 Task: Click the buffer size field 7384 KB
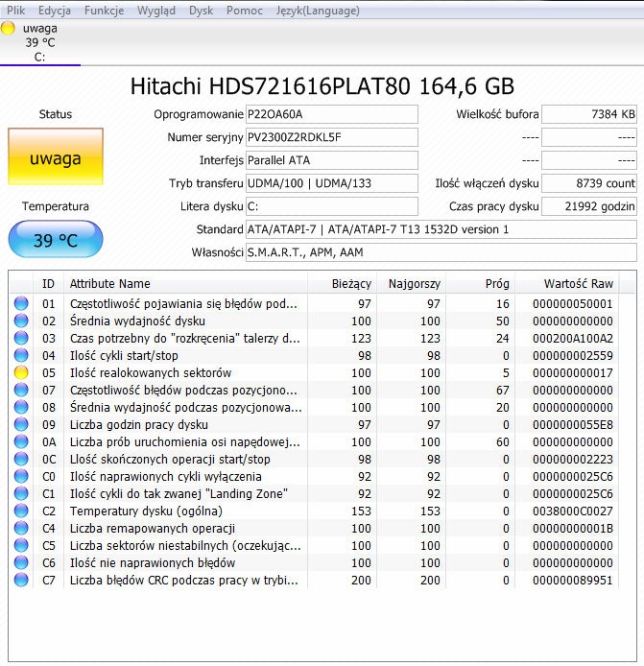pos(589,114)
